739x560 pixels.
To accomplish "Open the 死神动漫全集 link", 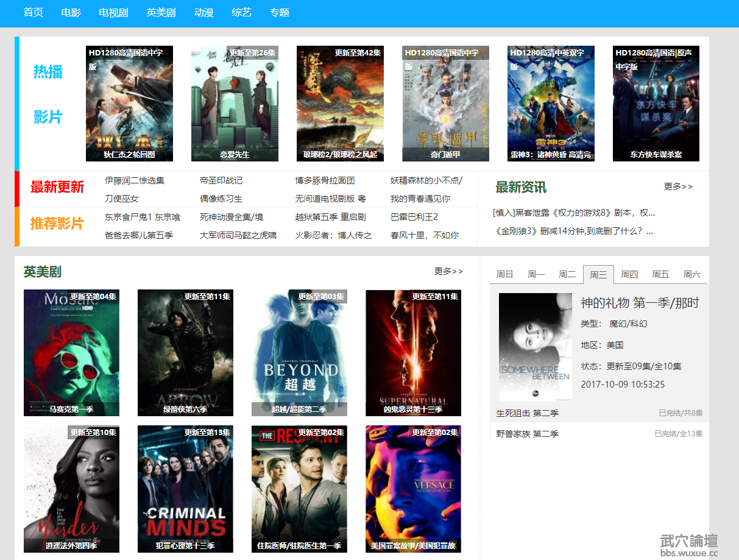I will click(232, 217).
